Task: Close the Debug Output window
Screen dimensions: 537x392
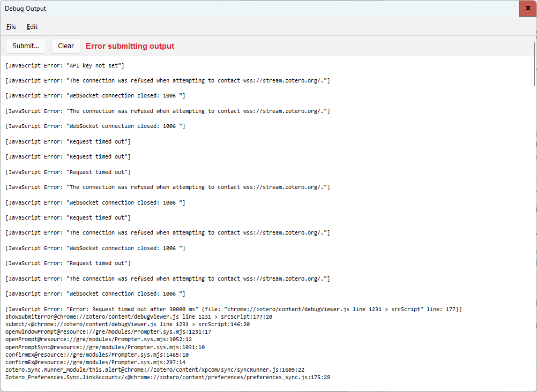Action: pyautogui.click(x=528, y=8)
